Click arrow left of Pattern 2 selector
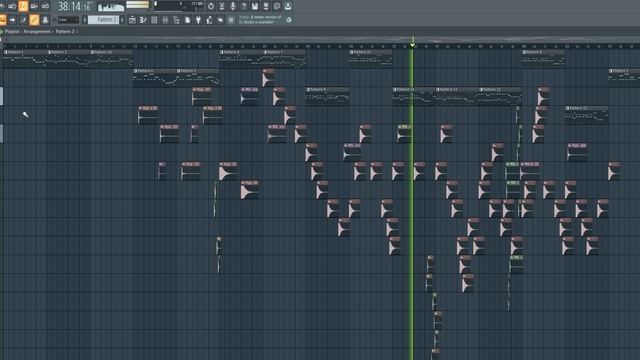The image size is (640, 360). click(x=84, y=20)
